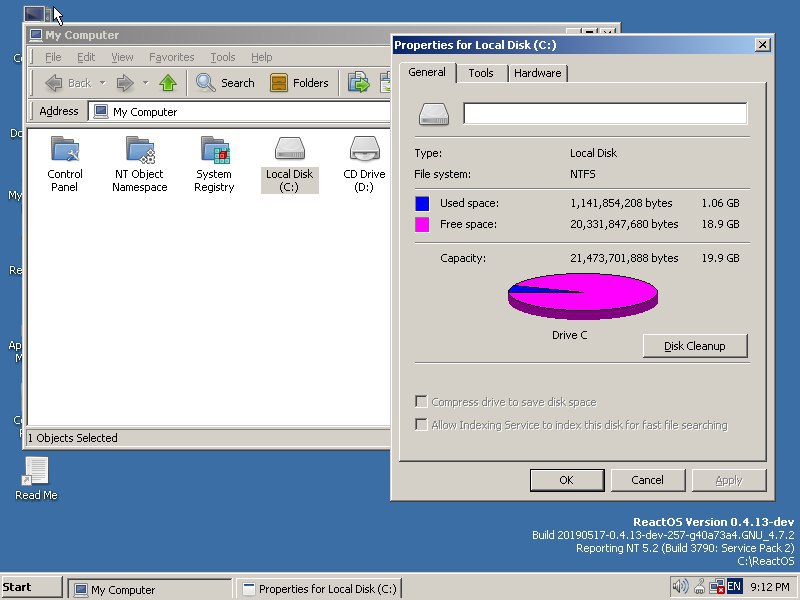Click the drive label text field
Image resolution: width=800 pixels, height=600 pixels.
coord(605,113)
